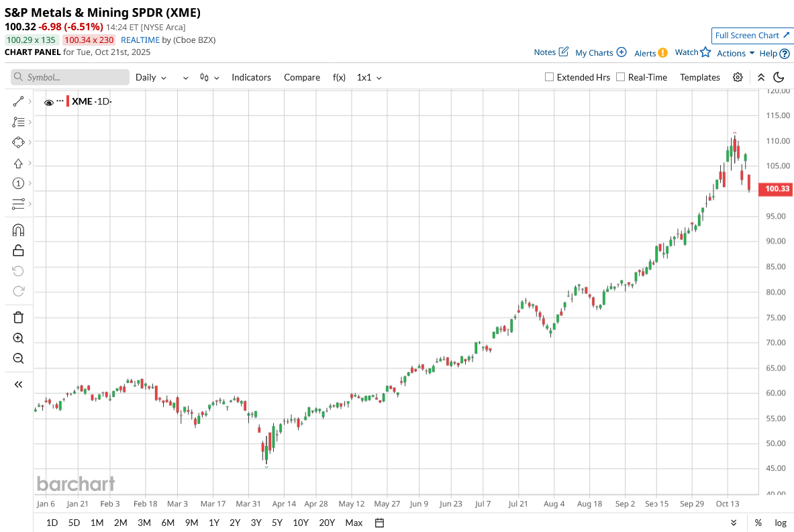Open the custom date range calendar
Viewport: 794px width, 532px height.
[379, 523]
